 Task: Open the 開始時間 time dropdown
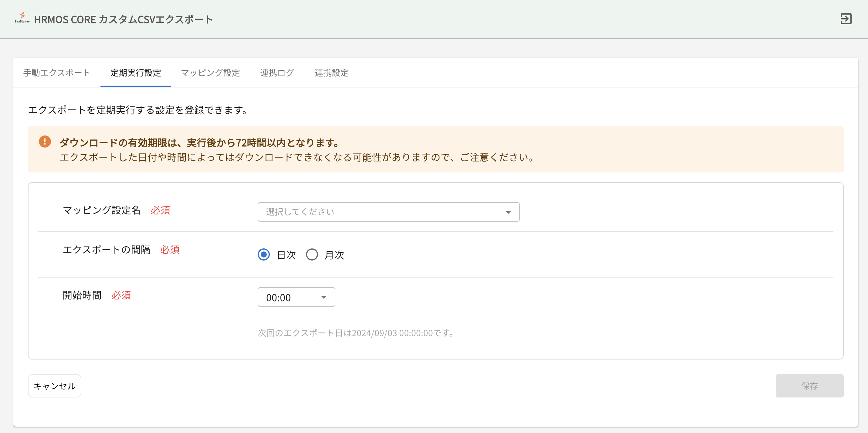[296, 297]
